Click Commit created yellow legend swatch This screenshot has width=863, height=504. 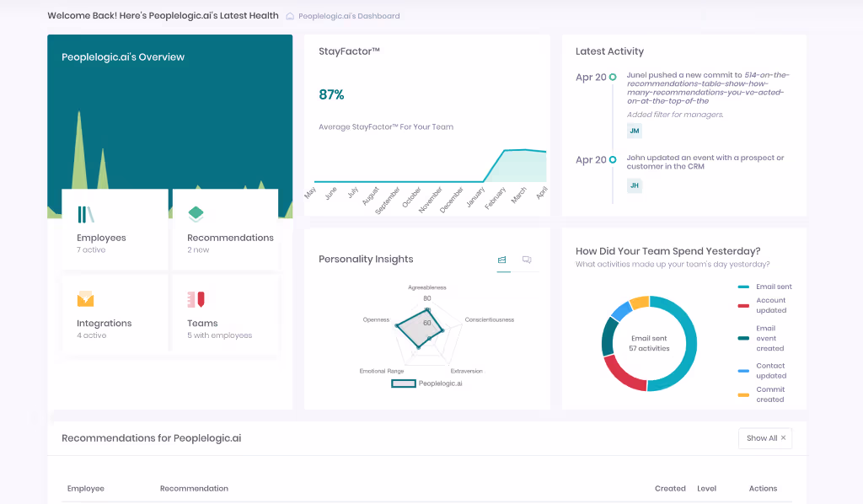[x=743, y=394]
